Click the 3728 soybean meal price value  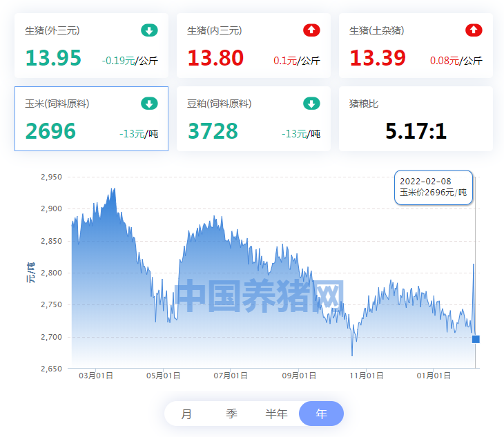pos(213,131)
